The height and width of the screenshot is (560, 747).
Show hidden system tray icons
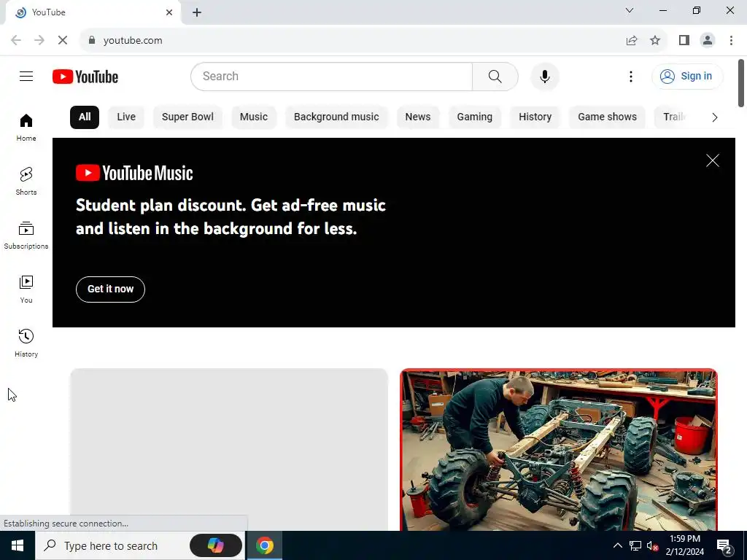pos(617,545)
